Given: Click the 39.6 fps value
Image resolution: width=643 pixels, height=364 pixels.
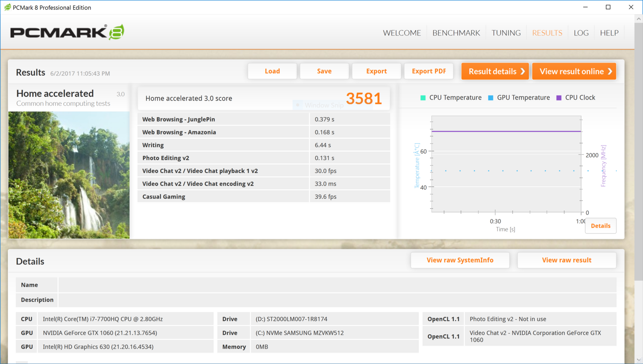Looking at the screenshot, I should (325, 197).
